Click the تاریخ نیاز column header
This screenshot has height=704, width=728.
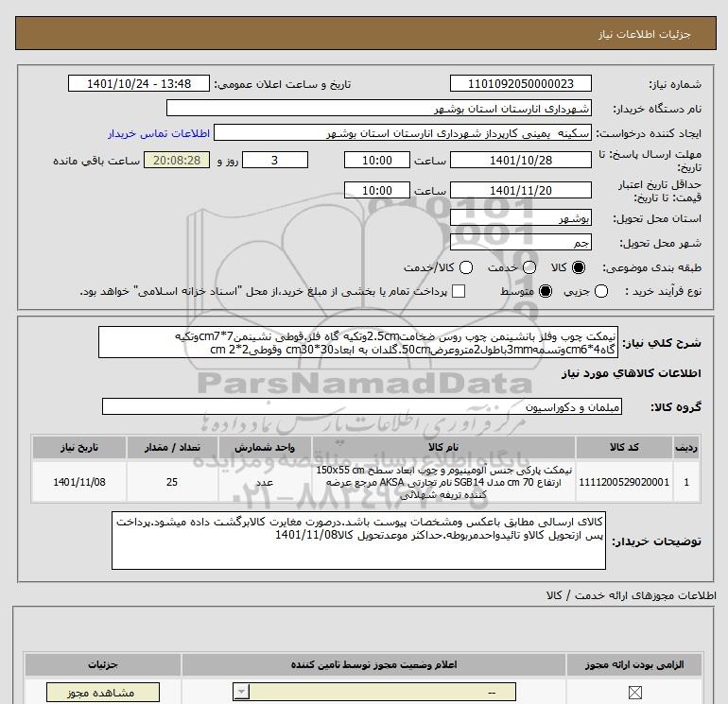(78, 447)
